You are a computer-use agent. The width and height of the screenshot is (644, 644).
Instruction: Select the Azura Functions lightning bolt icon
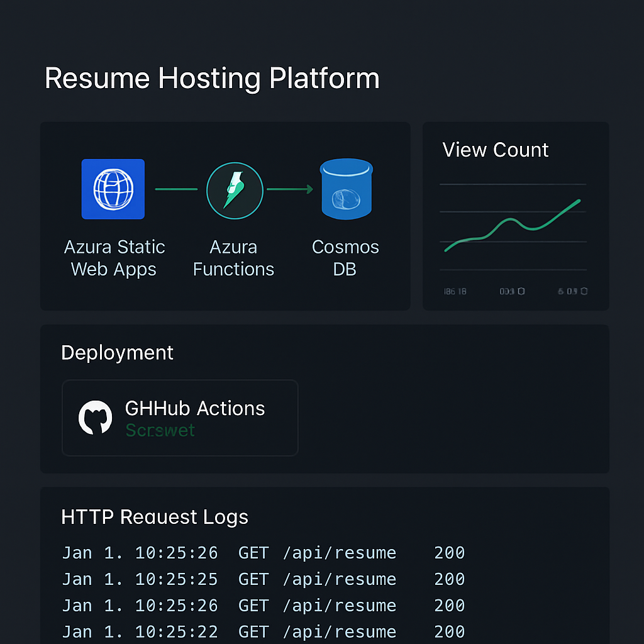pos(235,191)
